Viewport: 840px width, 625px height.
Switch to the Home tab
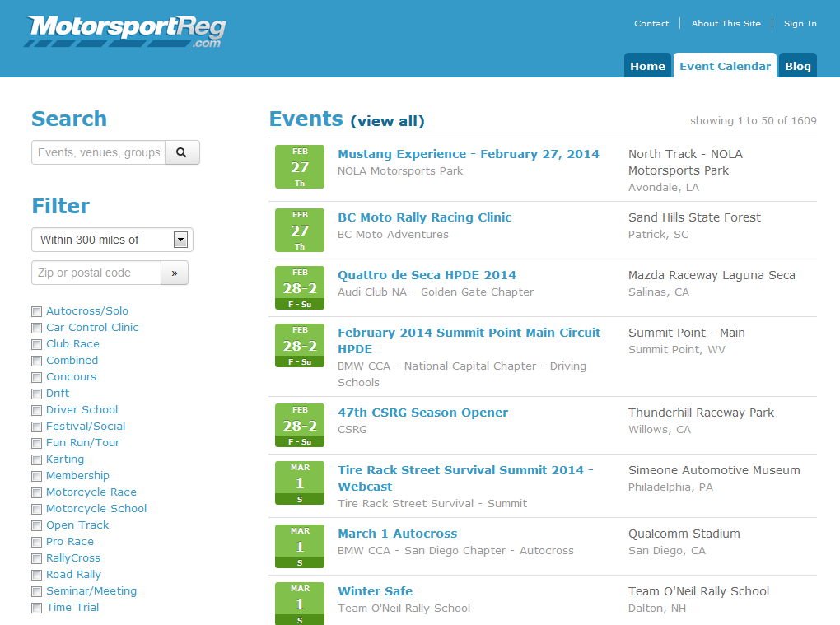point(647,66)
